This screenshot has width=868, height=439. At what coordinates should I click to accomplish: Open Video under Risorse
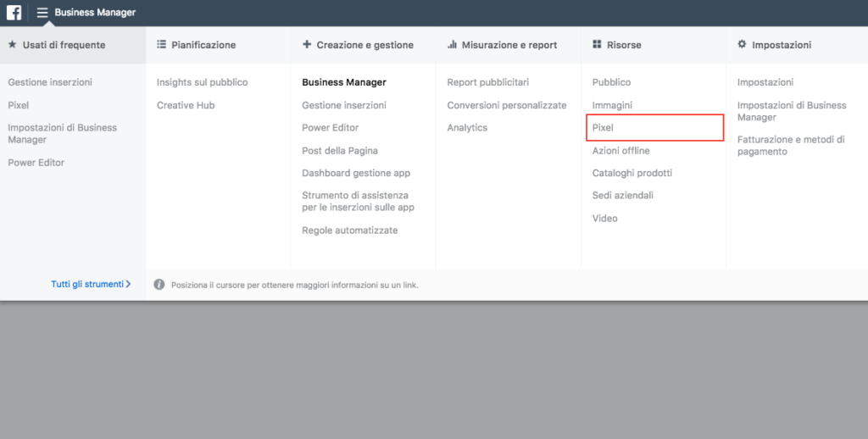[x=604, y=218]
